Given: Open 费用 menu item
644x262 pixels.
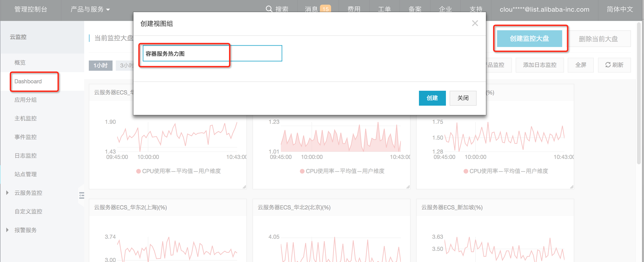Looking at the screenshot, I should coord(354,9).
